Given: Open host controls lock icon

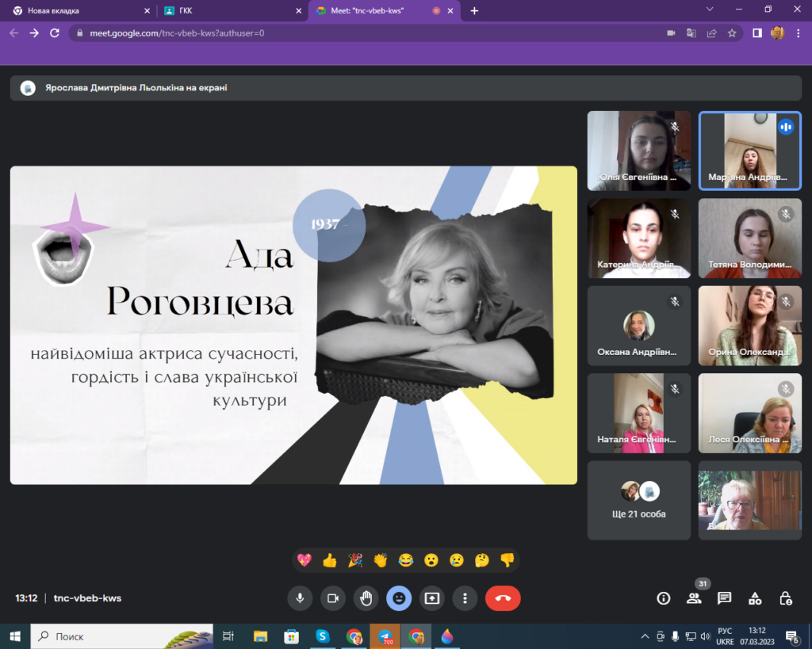Looking at the screenshot, I should tap(785, 598).
